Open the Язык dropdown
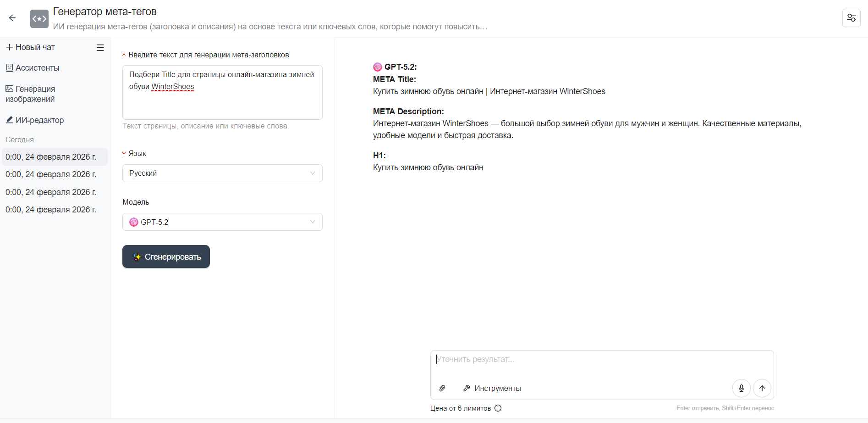Viewport: 868px width, 423px height. coord(222,173)
